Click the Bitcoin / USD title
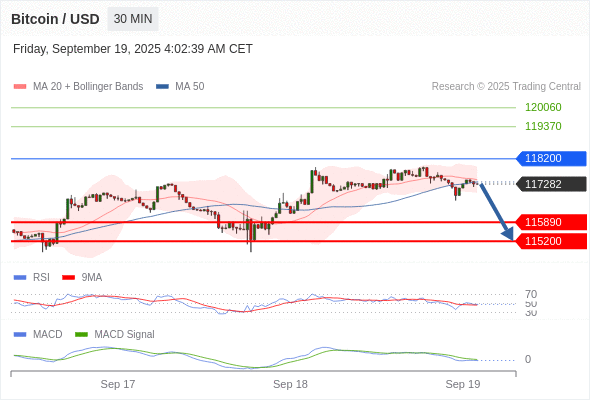 (x=55, y=19)
